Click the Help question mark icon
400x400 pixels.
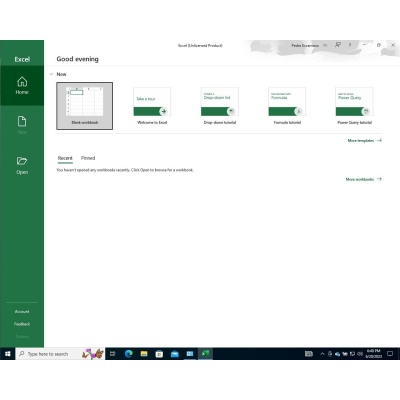(350, 45)
